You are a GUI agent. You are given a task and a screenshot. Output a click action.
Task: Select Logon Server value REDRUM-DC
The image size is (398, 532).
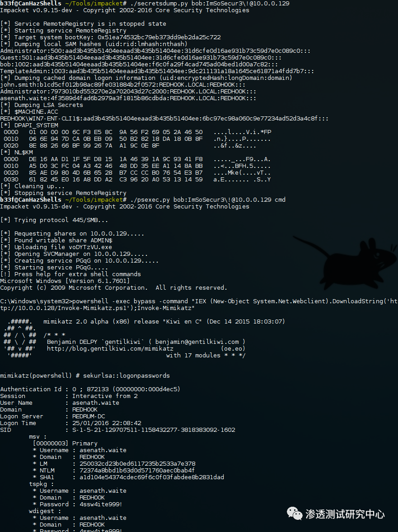88,416
